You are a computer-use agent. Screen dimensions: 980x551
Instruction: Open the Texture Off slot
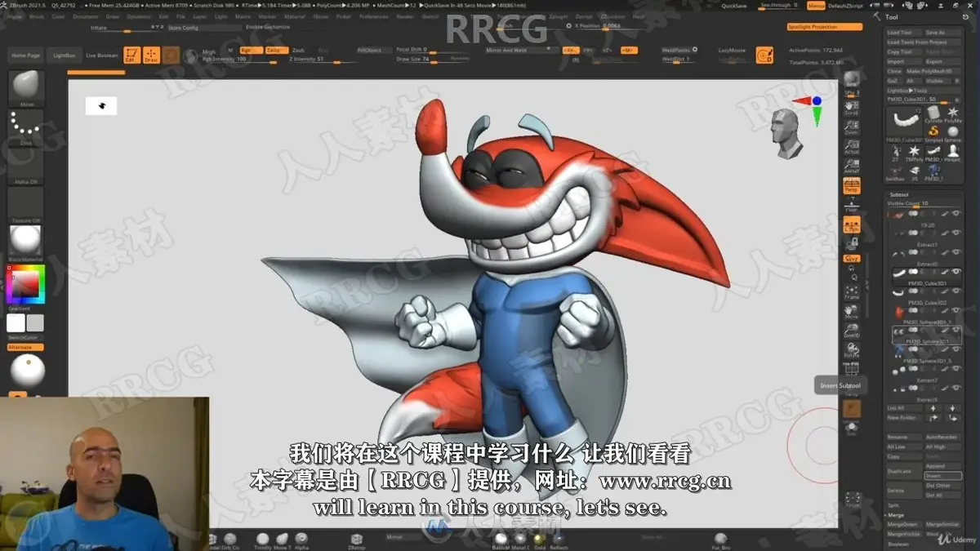[25, 204]
